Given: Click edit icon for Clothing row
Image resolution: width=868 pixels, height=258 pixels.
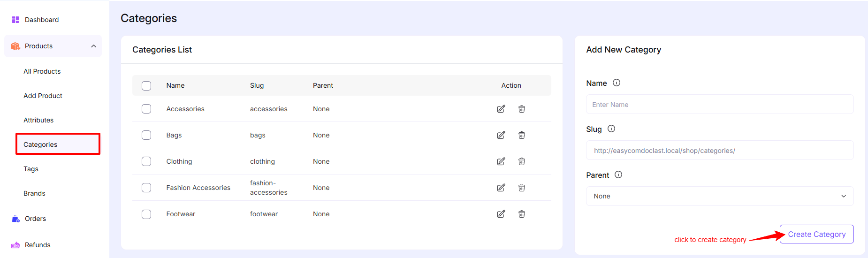Looking at the screenshot, I should click(x=501, y=161).
